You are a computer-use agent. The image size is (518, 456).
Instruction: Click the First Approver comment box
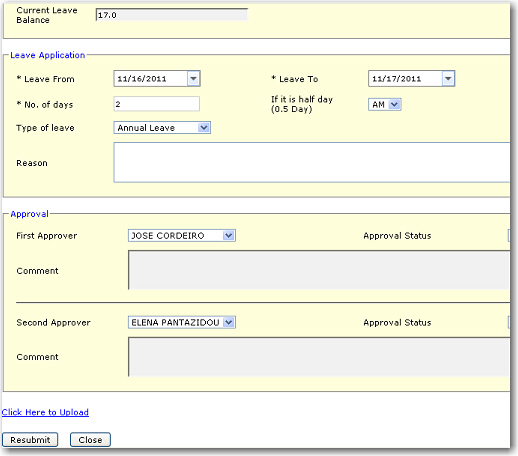(x=319, y=270)
